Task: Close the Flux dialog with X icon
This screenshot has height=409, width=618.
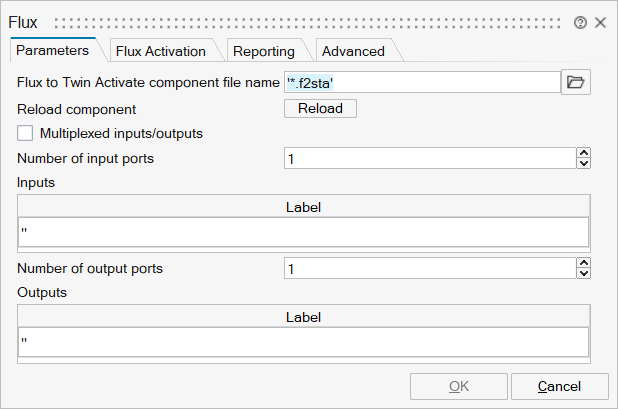Action: [601, 22]
